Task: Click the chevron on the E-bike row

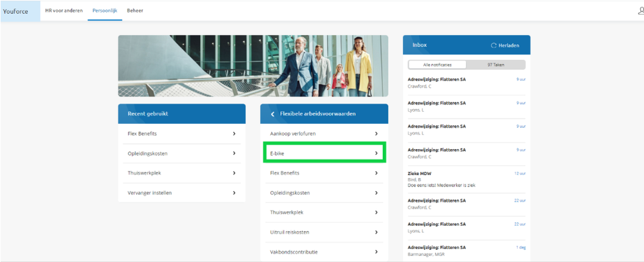Action: [x=376, y=153]
